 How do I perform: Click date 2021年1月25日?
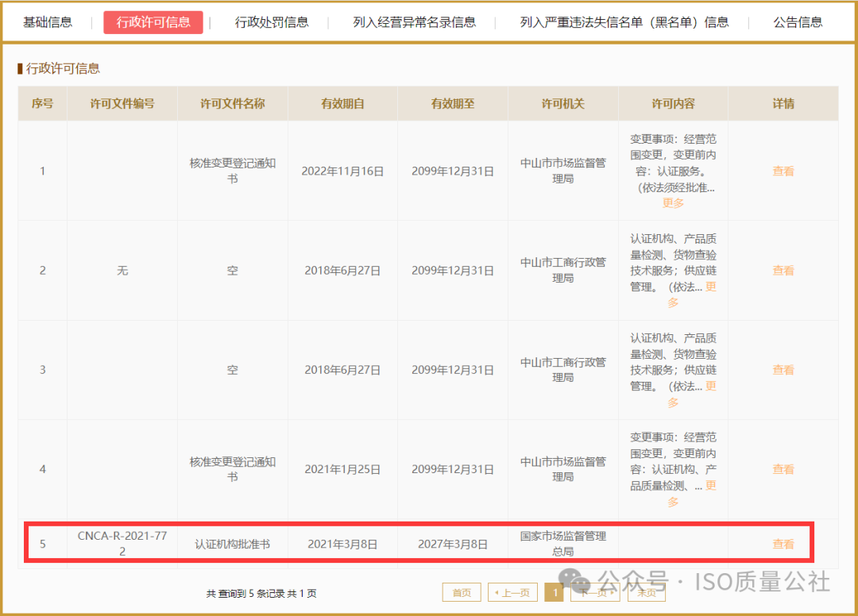(x=342, y=469)
